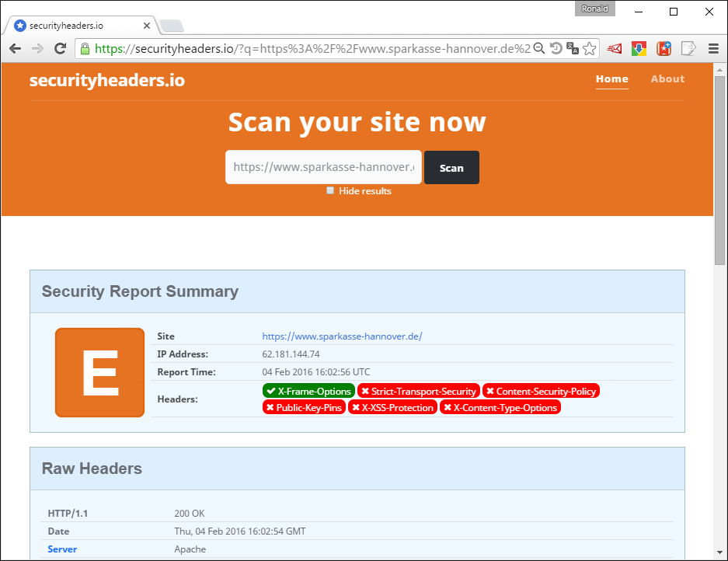The width and height of the screenshot is (728, 561).
Task: Click the Ronald profile button
Action: point(594,9)
